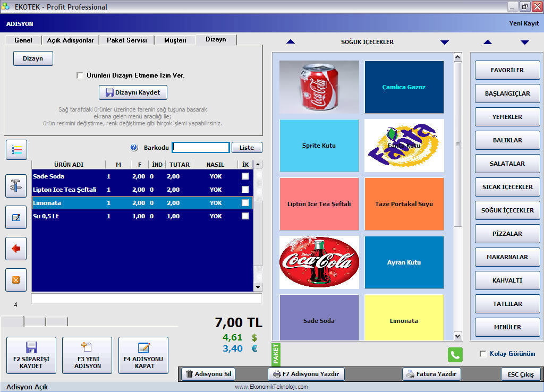Select the Coca-Cola can product thumbnail
The height and width of the screenshot is (392, 544).
tap(319, 87)
